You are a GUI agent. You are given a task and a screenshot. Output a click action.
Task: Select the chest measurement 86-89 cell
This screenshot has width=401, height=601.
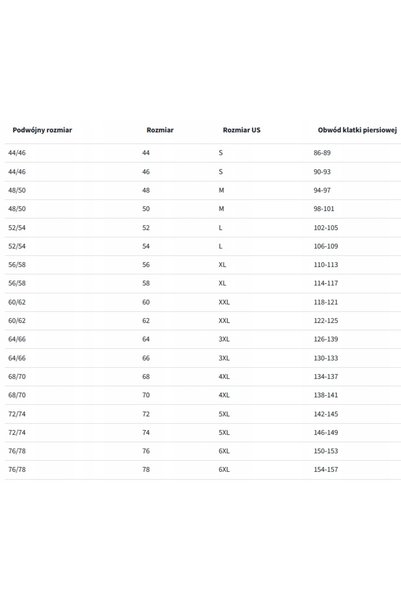coord(322,153)
